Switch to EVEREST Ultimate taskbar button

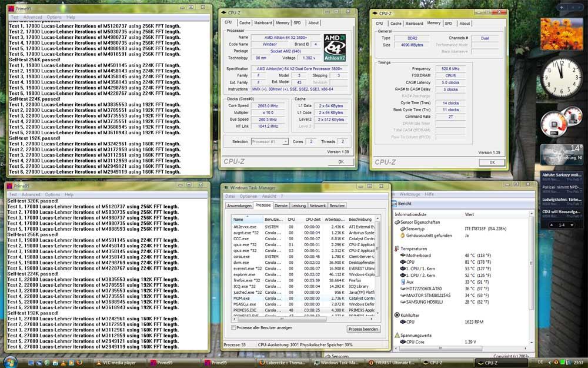pos(391,363)
